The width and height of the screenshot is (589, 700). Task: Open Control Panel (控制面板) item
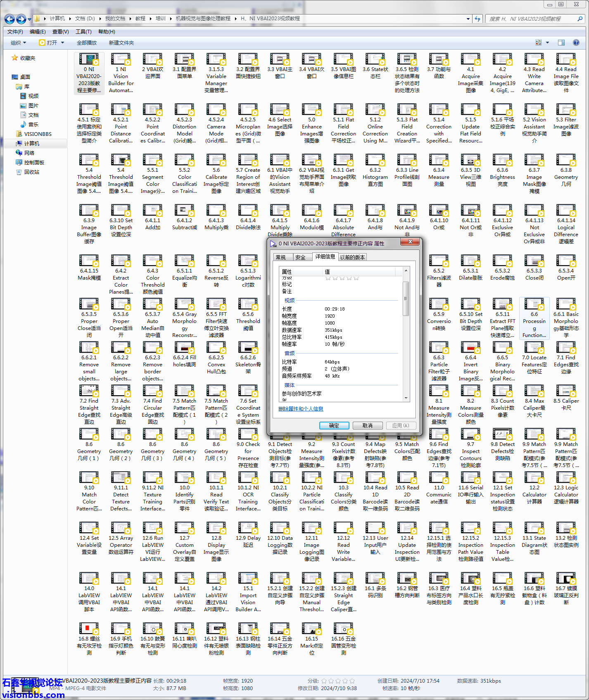tap(30, 162)
